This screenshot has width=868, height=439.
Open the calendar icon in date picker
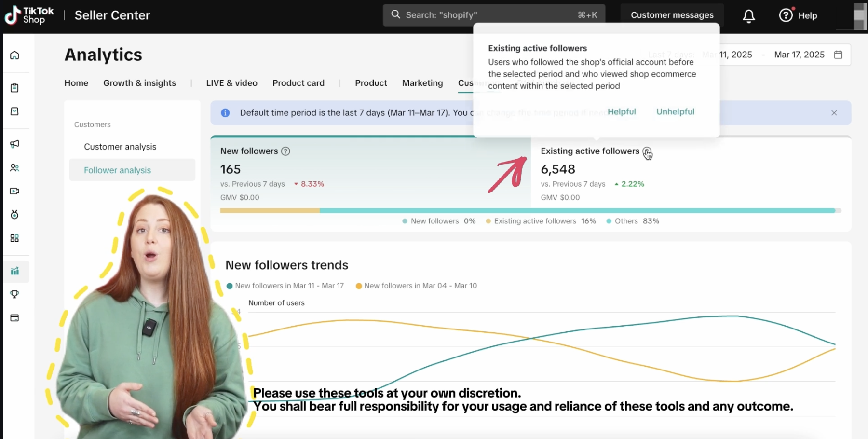[x=838, y=55]
